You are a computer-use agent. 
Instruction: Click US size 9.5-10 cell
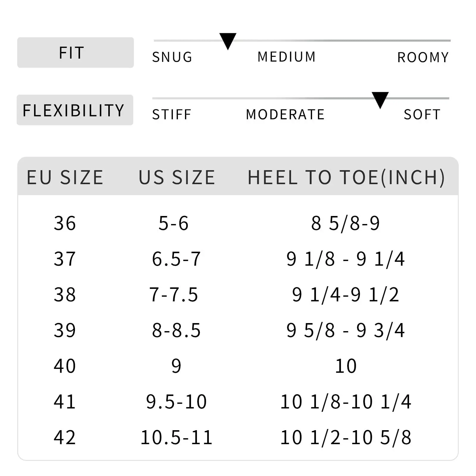point(176,402)
